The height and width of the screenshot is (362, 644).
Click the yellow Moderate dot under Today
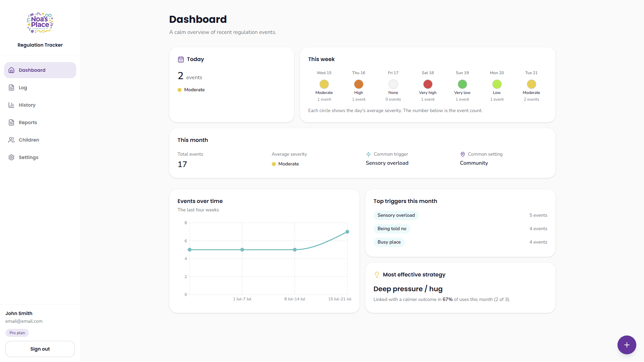pyautogui.click(x=180, y=90)
